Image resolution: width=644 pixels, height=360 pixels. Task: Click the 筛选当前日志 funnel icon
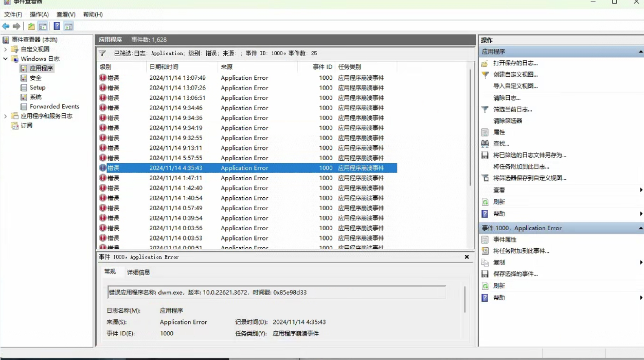click(485, 109)
